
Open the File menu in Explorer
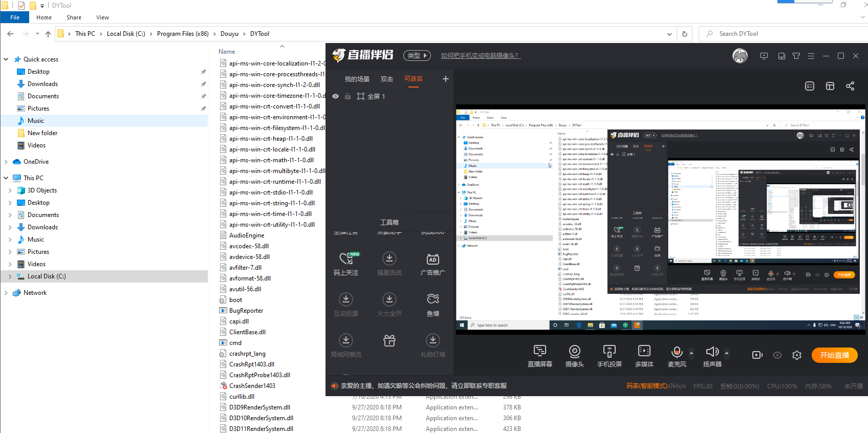[15, 17]
